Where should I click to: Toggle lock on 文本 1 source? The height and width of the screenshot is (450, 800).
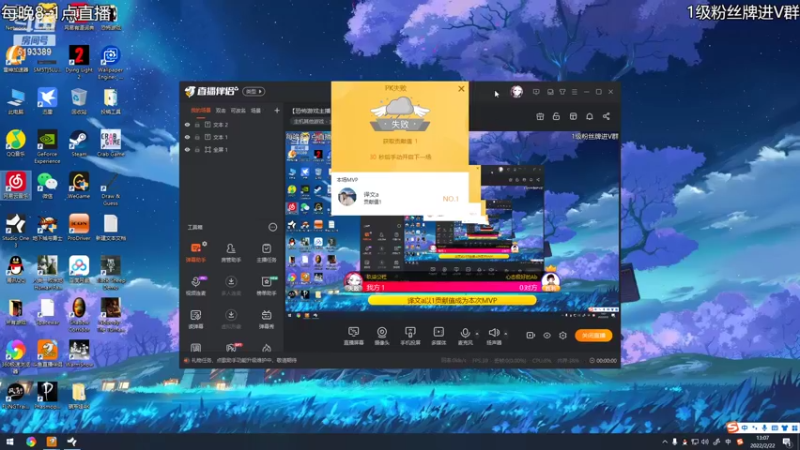(x=197, y=137)
